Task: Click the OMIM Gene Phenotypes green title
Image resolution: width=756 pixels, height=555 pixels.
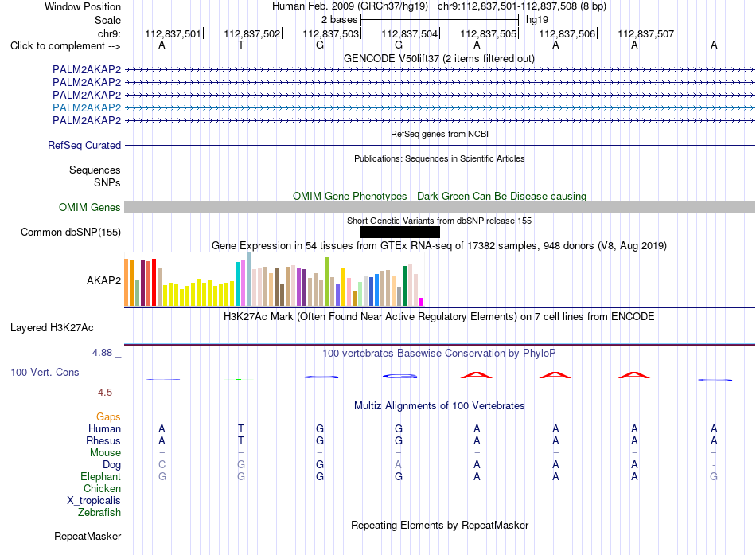Action: [x=440, y=196]
